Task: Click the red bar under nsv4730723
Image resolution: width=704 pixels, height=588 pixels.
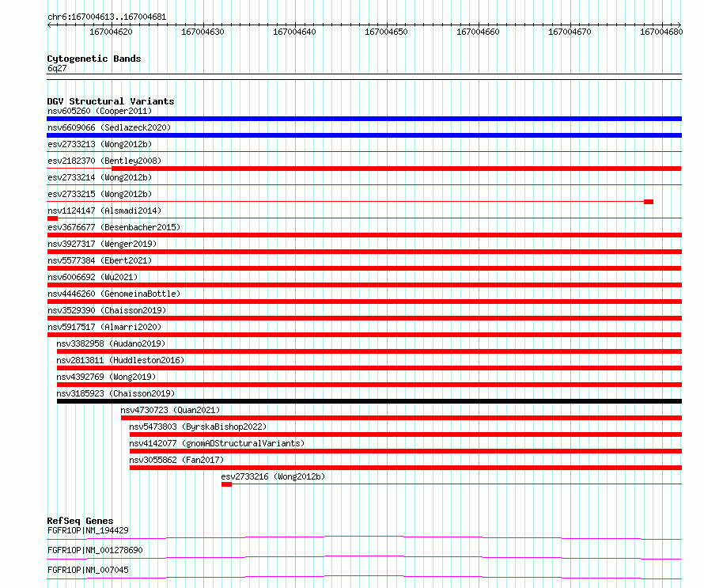Action: 401,418
